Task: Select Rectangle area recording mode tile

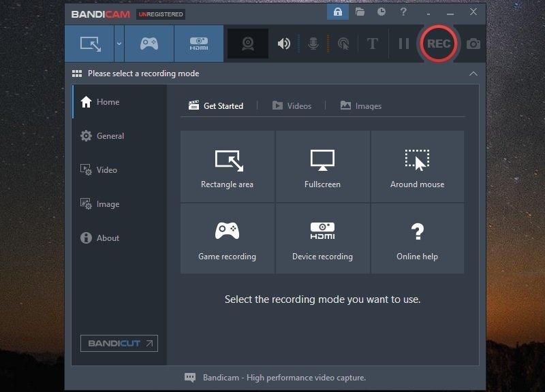Action: pos(227,167)
